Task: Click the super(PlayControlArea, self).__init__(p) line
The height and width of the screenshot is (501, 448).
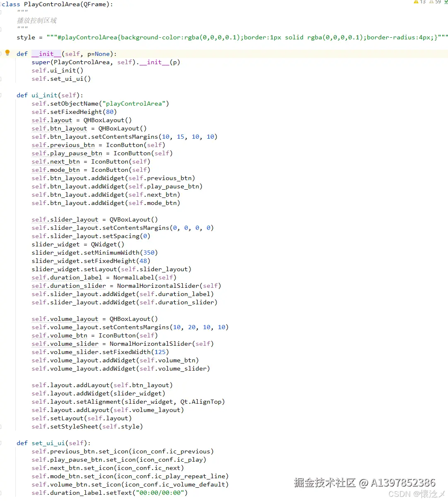Action: [106, 62]
